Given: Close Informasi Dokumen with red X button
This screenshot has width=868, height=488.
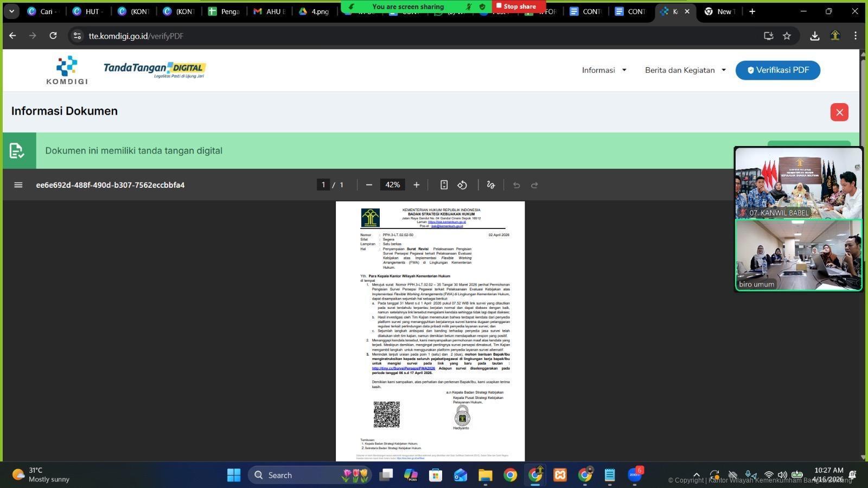Looking at the screenshot, I should (x=839, y=112).
